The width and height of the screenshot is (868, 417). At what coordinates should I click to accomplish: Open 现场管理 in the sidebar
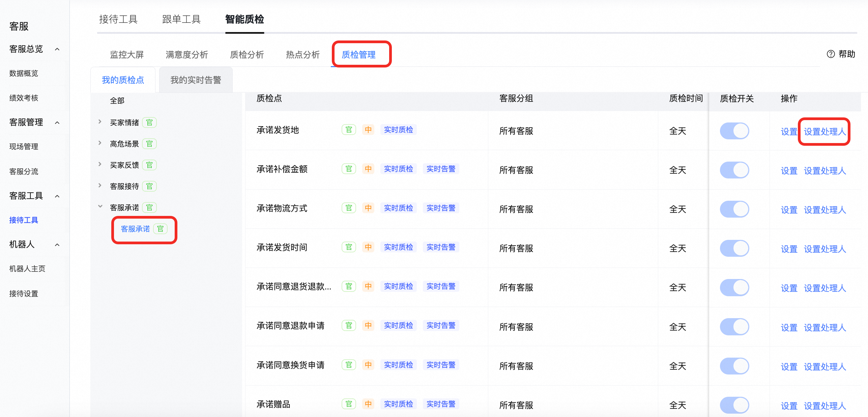[24, 146]
